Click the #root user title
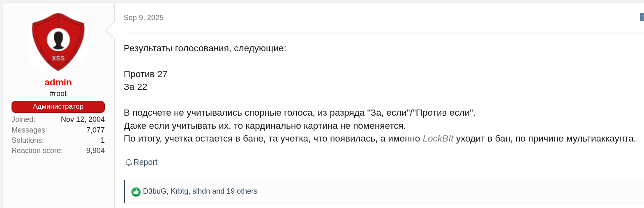Image resolution: width=644 pixels, height=208 pixels. [58, 94]
